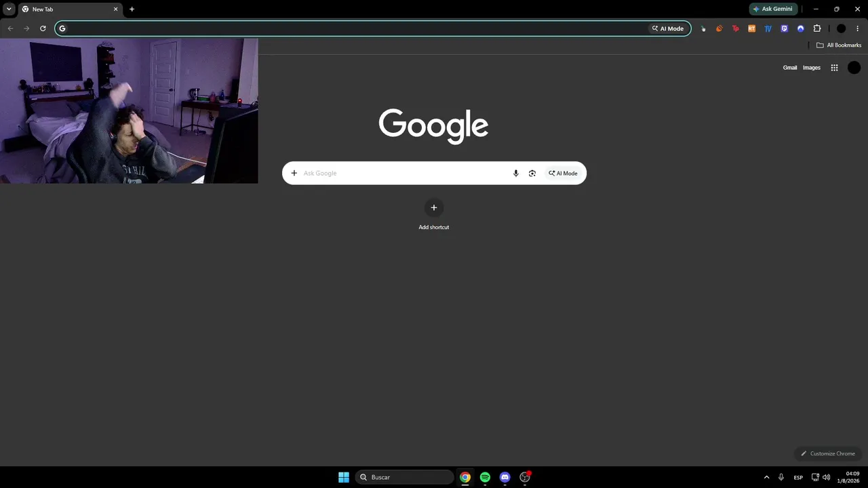Open network settings tray icon
This screenshot has height=488, width=868.
point(815,477)
